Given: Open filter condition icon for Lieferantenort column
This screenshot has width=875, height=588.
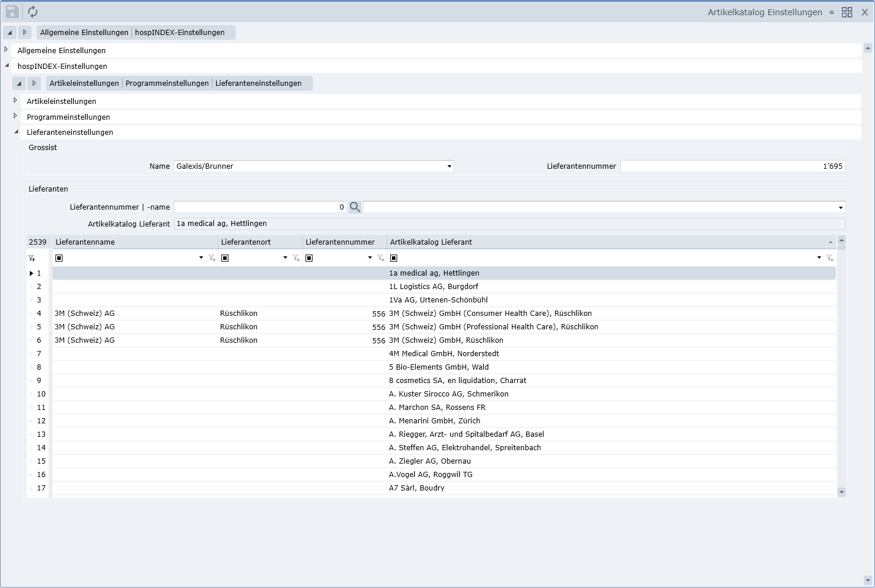Looking at the screenshot, I should [225, 258].
